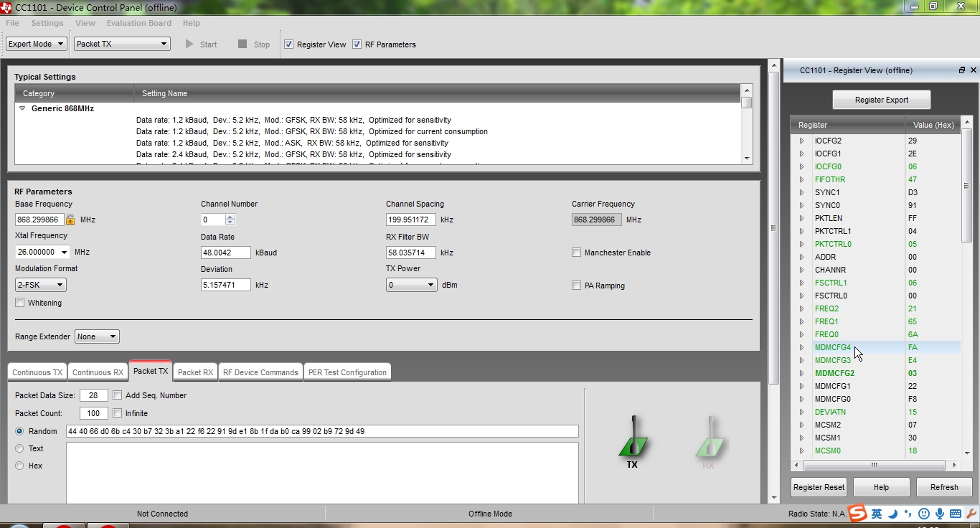980x528 pixels.
Task: Open the Modulation Format 2-FSK dropdown
Action: [40, 285]
